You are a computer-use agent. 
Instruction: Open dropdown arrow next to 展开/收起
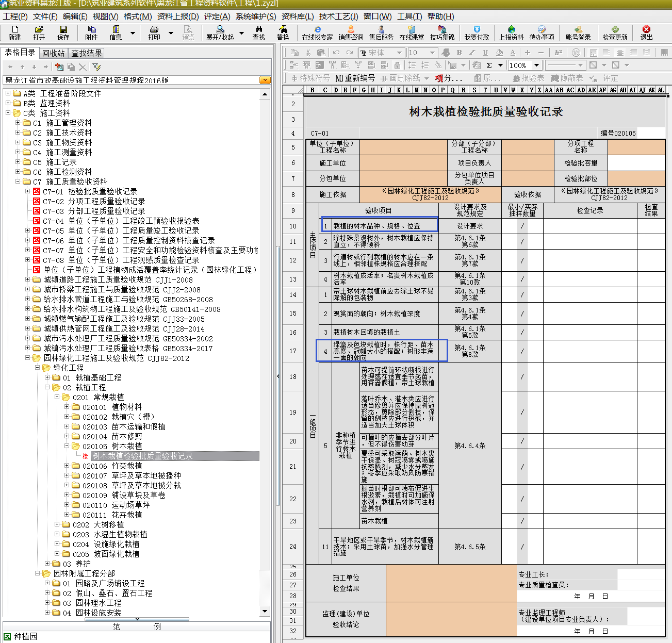[241, 34]
